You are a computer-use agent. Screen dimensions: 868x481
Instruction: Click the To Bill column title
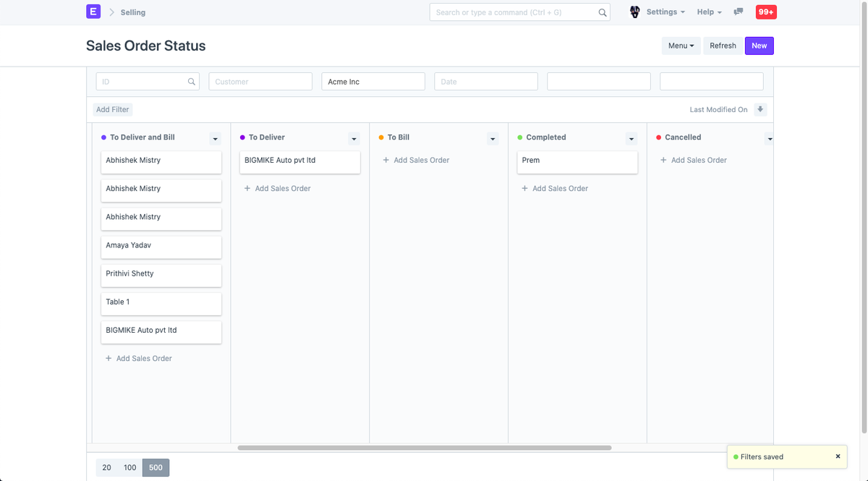399,137
